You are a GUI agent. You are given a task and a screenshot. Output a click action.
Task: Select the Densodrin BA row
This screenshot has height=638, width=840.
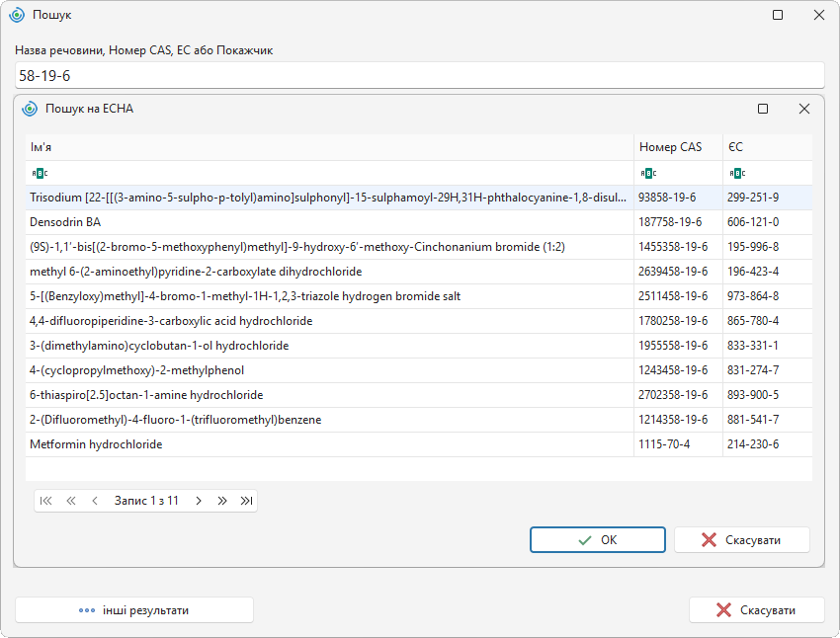click(x=419, y=222)
